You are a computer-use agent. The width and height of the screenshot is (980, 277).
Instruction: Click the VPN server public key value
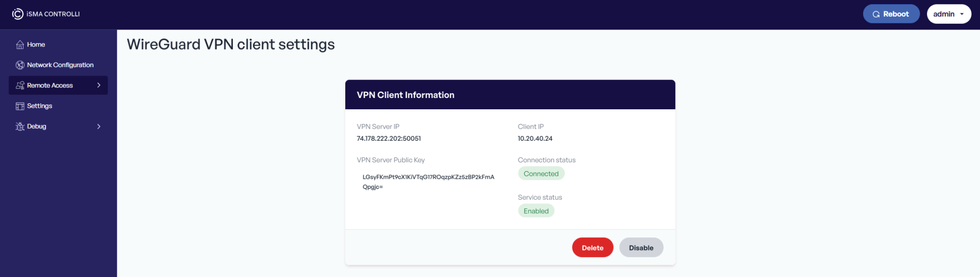click(428, 182)
